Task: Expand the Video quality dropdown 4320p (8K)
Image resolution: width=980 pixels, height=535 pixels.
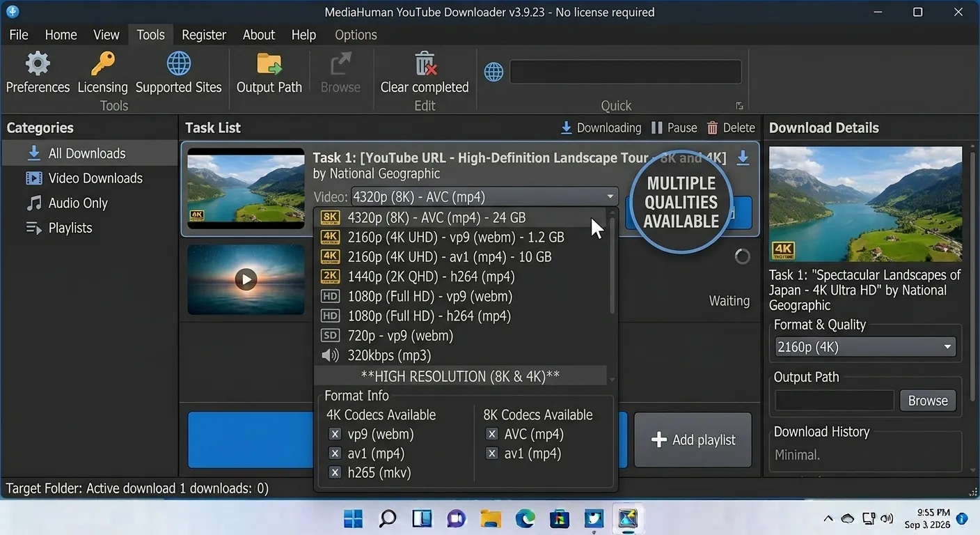Action: (485, 196)
